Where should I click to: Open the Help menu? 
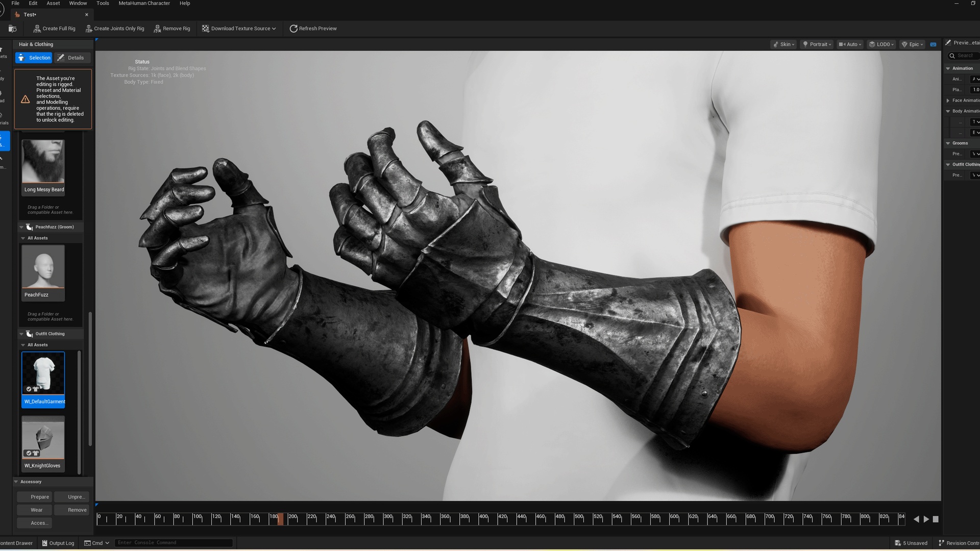tap(185, 3)
